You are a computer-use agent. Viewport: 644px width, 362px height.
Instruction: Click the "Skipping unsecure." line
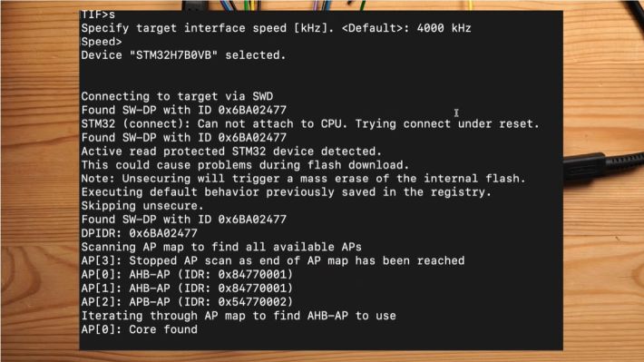142,206
